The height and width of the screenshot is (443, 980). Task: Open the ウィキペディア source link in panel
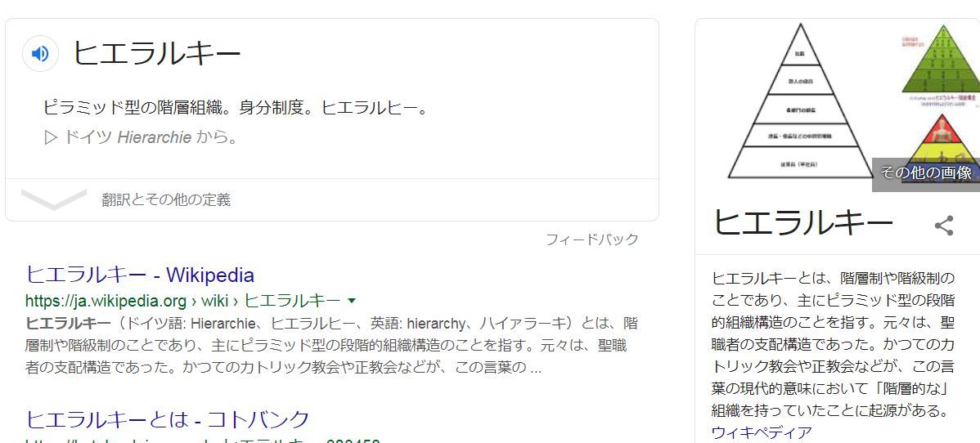pyautogui.click(x=762, y=432)
